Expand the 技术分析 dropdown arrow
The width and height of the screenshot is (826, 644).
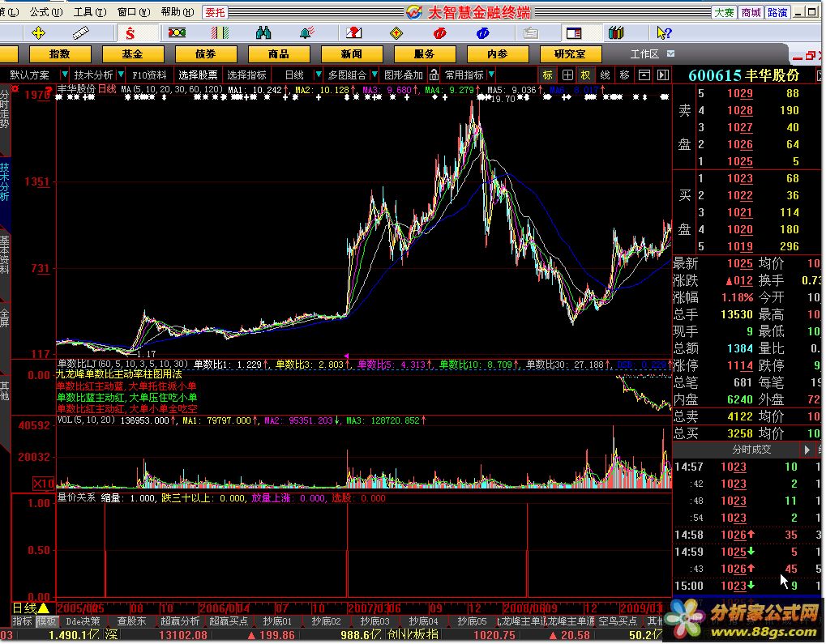121,75
